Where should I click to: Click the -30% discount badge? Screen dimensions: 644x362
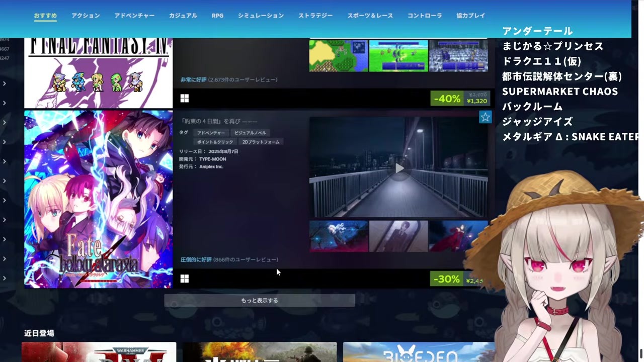[x=447, y=279]
